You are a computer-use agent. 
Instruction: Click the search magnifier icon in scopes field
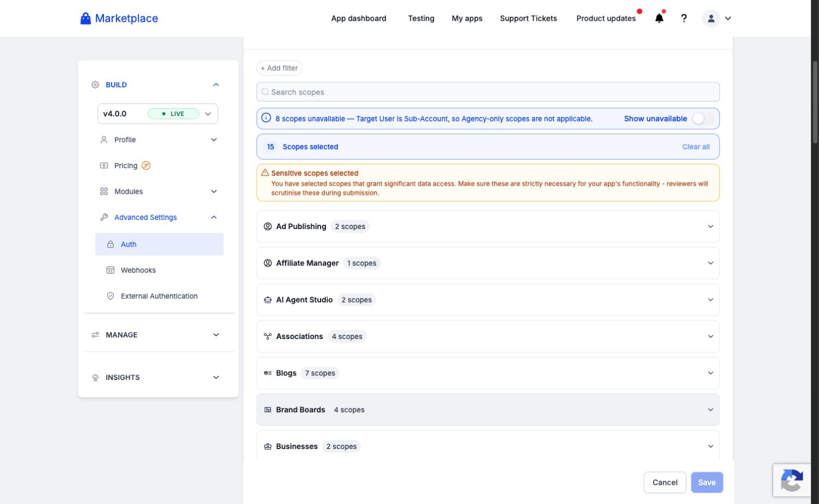point(265,92)
